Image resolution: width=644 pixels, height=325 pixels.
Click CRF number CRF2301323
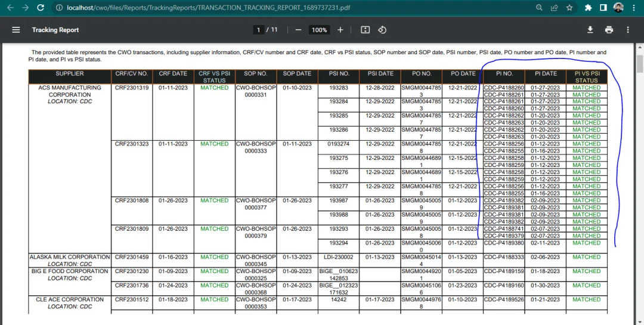tap(132, 144)
